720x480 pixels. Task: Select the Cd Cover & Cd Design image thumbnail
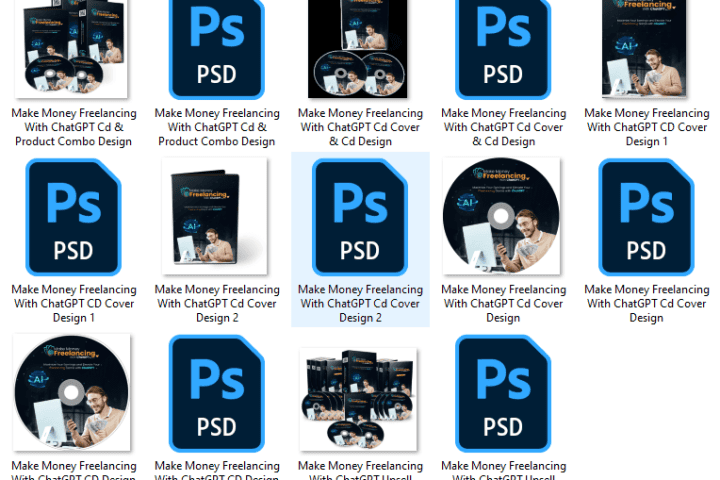[x=358, y=49]
